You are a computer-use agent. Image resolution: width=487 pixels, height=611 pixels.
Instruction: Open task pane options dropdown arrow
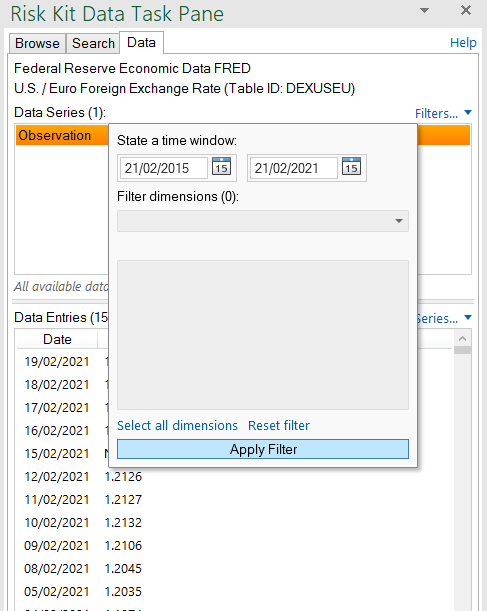pyautogui.click(x=424, y=11)
